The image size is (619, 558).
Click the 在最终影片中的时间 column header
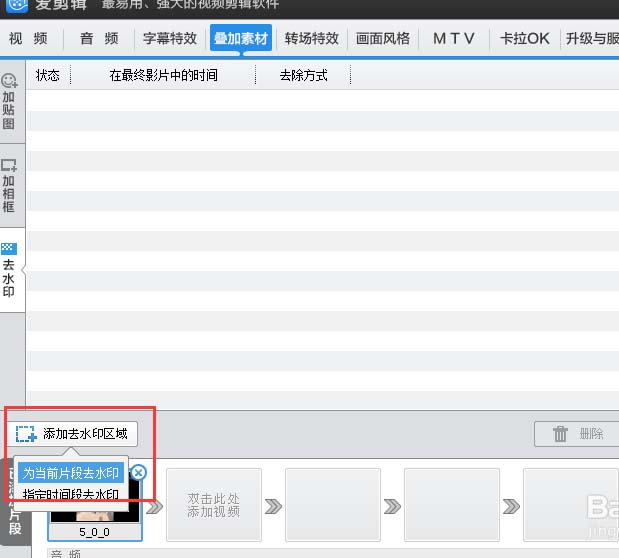tap(163, 75)
